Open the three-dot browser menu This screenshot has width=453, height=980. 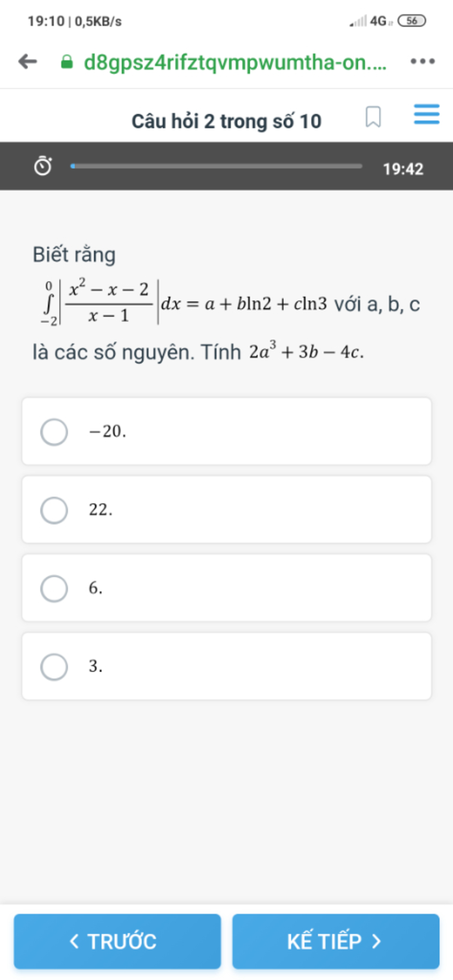click(x=422, y=61)
